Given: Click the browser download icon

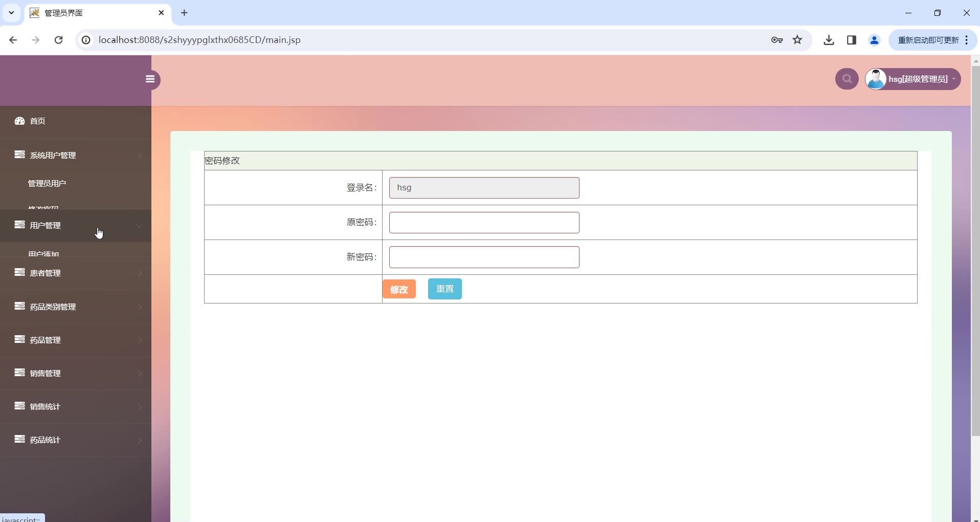Looking at the screenshot, I should (x=828, y=40).
